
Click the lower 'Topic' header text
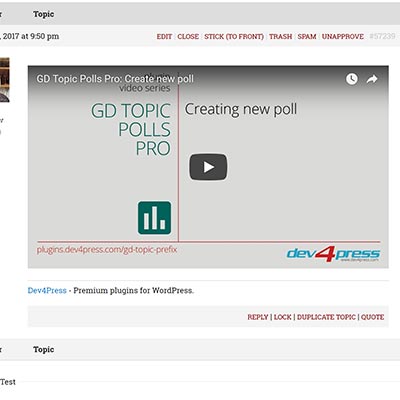point(43,349)
